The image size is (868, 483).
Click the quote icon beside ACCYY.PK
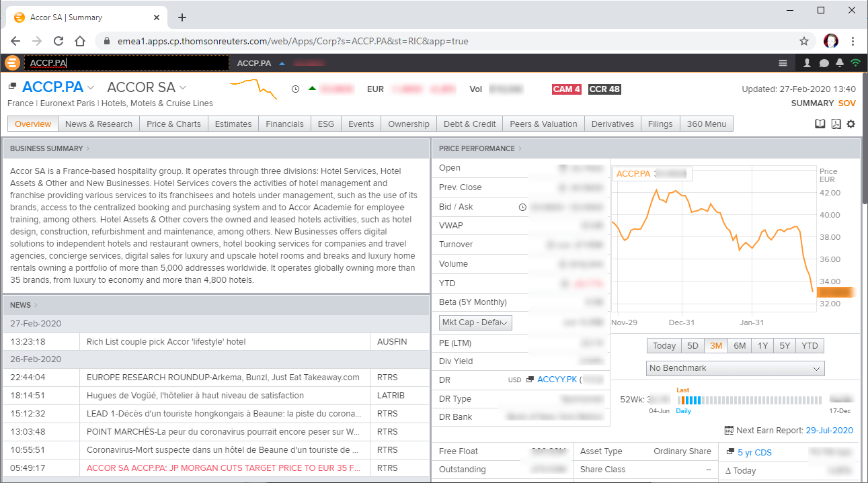[x=530, y=380]
